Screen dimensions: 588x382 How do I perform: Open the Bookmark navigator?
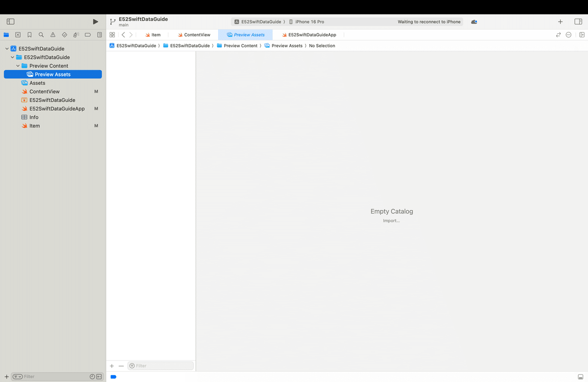(x=30, y=35)
